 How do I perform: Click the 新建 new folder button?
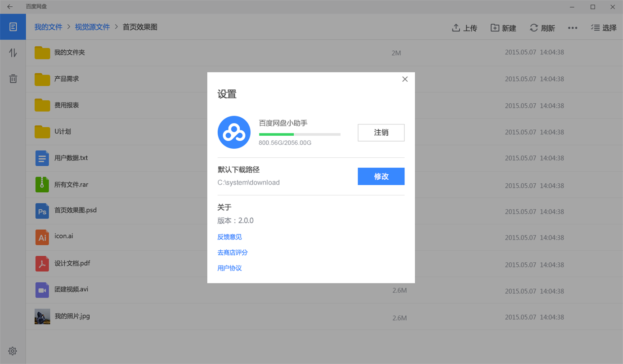coord(503,28)
